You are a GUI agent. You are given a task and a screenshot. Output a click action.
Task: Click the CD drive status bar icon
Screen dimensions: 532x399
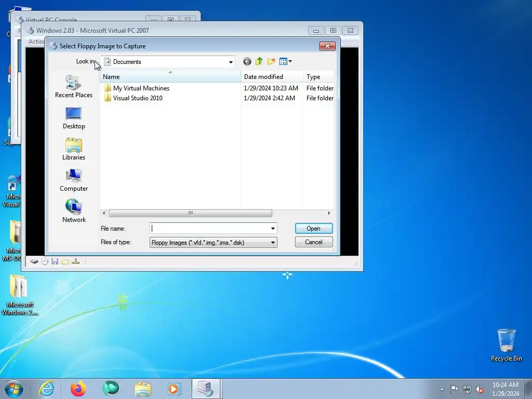[x=45, y=261]
